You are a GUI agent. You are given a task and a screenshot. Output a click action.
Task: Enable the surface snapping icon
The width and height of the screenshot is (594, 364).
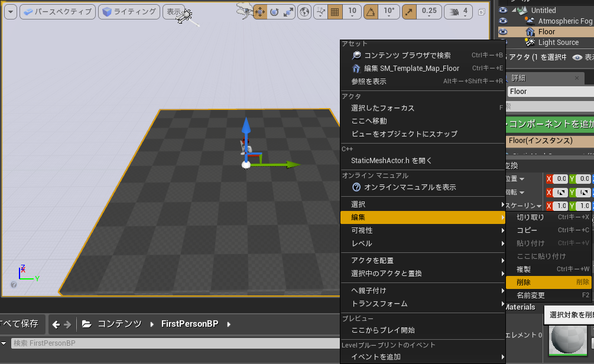[x=319, y=11]
